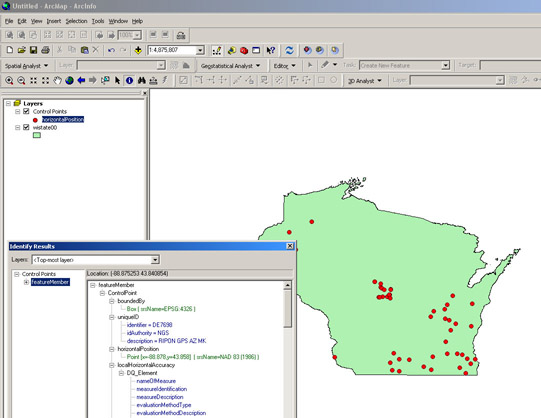Undo last action arrow icon

click(111, 50)
